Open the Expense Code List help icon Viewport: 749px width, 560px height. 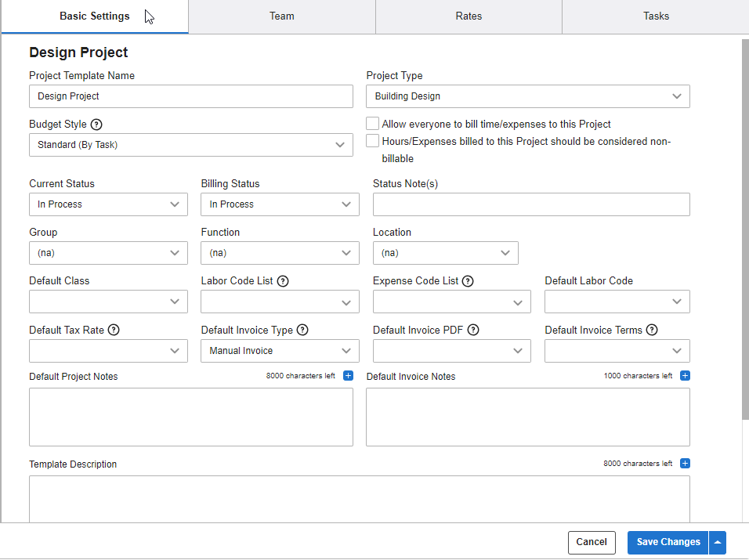coord(468,280)
